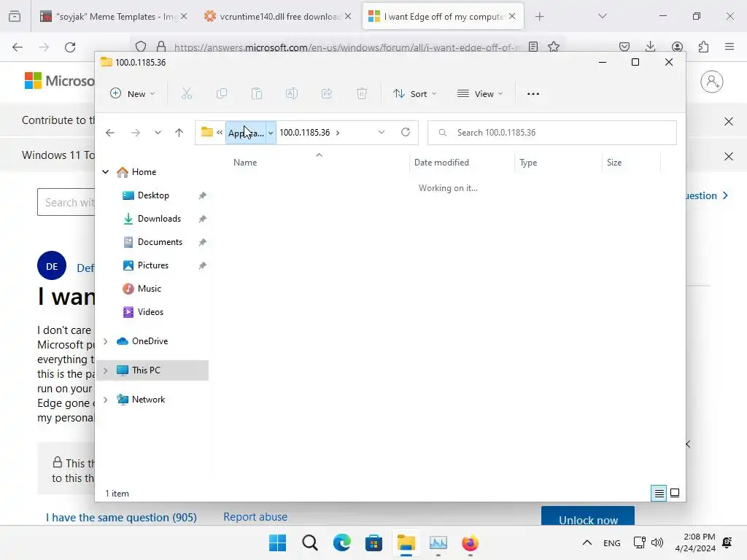
Task: Go forward in File Explorer navigation
Action: pyautogui.click(x=135, y=133)
